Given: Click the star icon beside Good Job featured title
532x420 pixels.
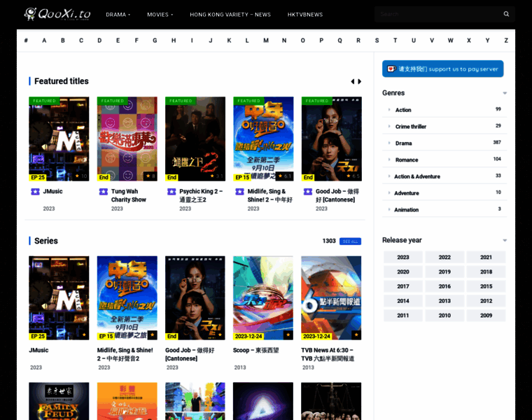Looking at the screenshot, I should tap(308, 192).
